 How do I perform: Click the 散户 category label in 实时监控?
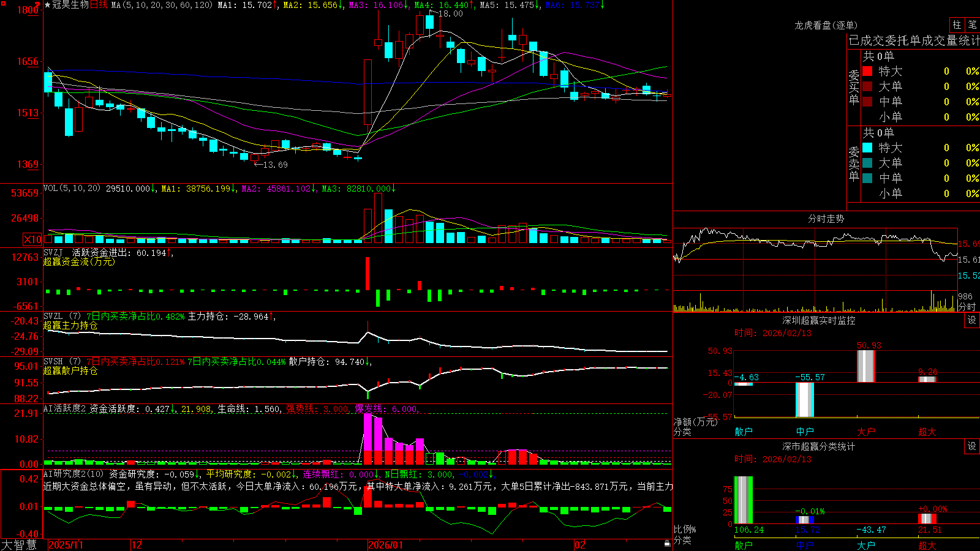[744, 432]
